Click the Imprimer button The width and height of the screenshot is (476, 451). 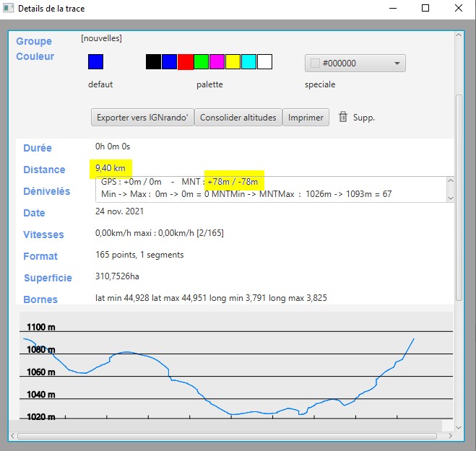pyautogui.click(x=306, y=118)
